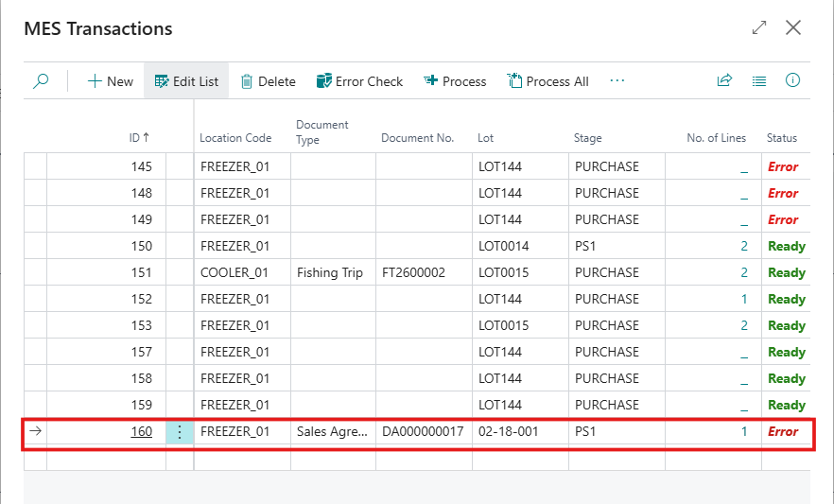Click Process All in toolbar
This screenshot has height=504, width=834.
[547, 81]
